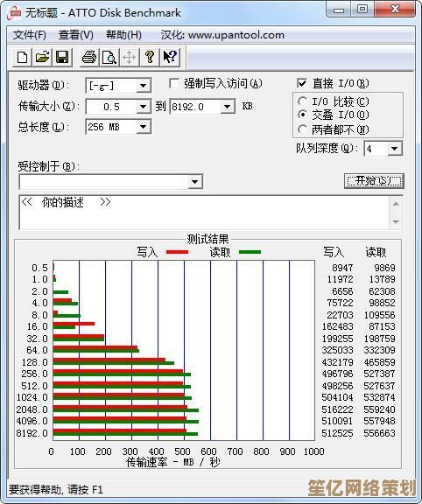422x504 pixels.
Task: Select the 两者都不 radio option
Action: 302,129
